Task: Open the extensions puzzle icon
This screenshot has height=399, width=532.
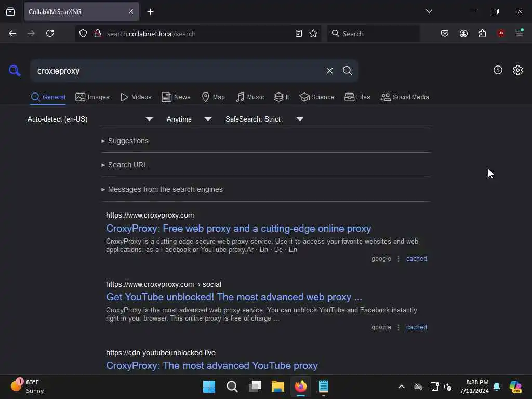Action: point(482,33)
